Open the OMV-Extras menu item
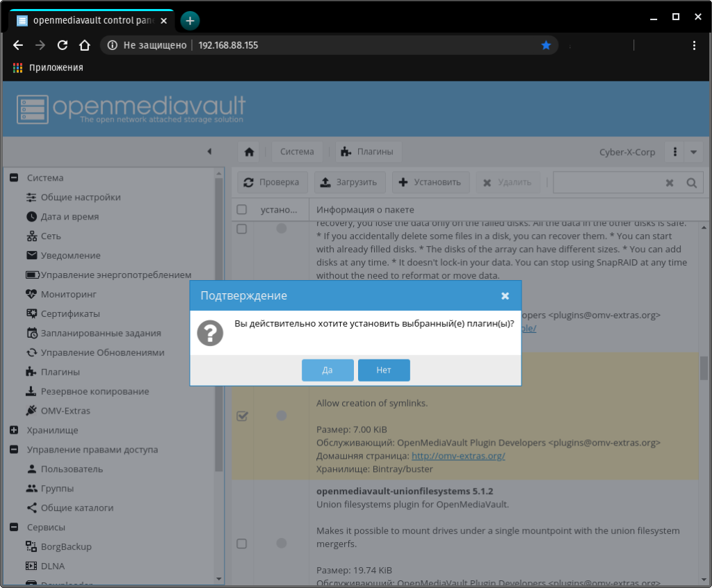Viewport: 712px width, 588px height. [65, 411]
